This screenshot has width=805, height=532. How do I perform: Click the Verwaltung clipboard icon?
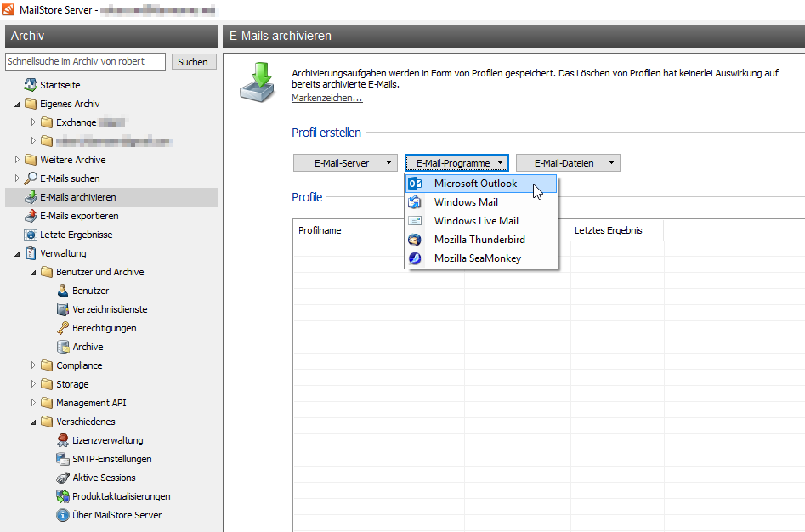click(x=31, y=253)
